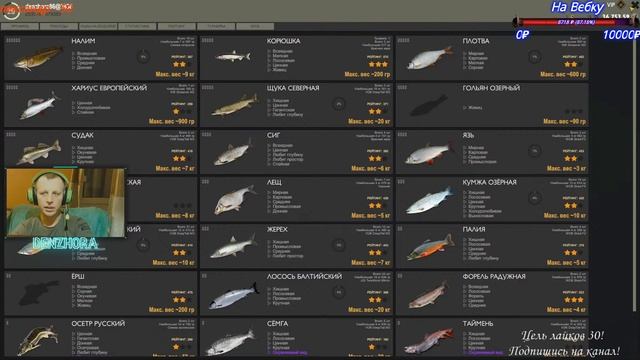Click the circular percent indicator on Щука Северная card
Screen dimensions: 640x360
[x=339, y=104]
